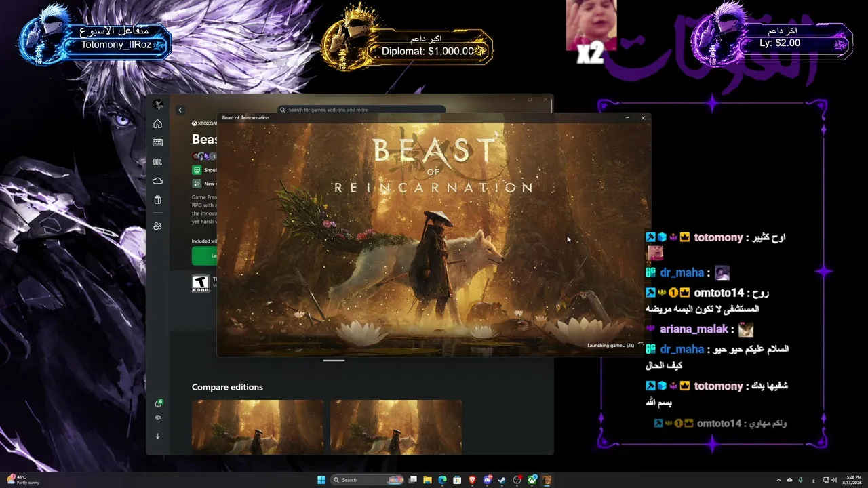Open OBS Studio from the taskbar

517,480
